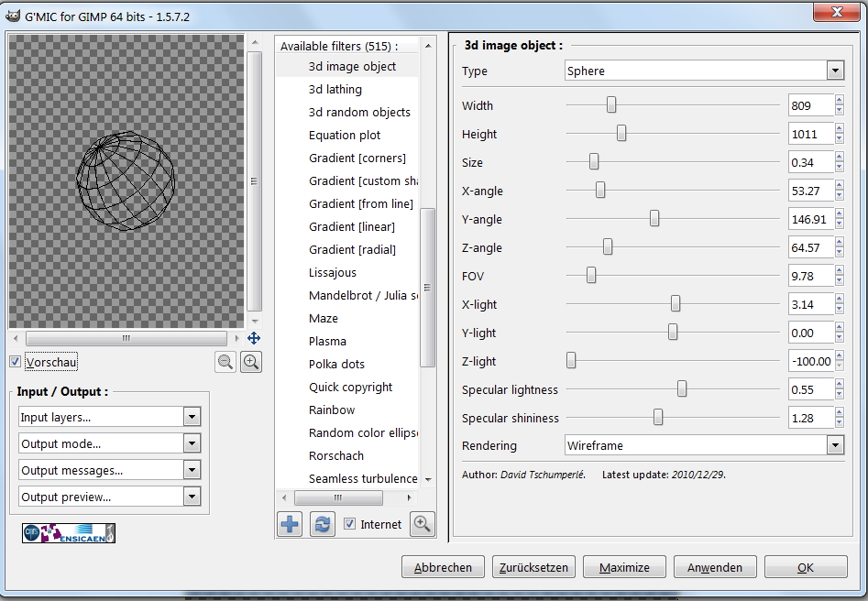Toggle the Vorschau preview checkbox
The height and width of the screenshot is (601, 868).
pos(15,362)
